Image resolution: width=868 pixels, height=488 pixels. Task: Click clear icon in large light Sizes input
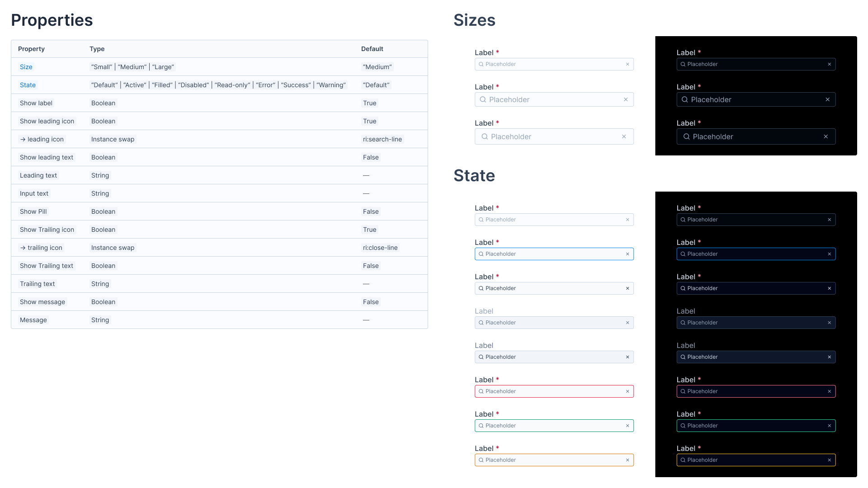[x=624, y=136]
